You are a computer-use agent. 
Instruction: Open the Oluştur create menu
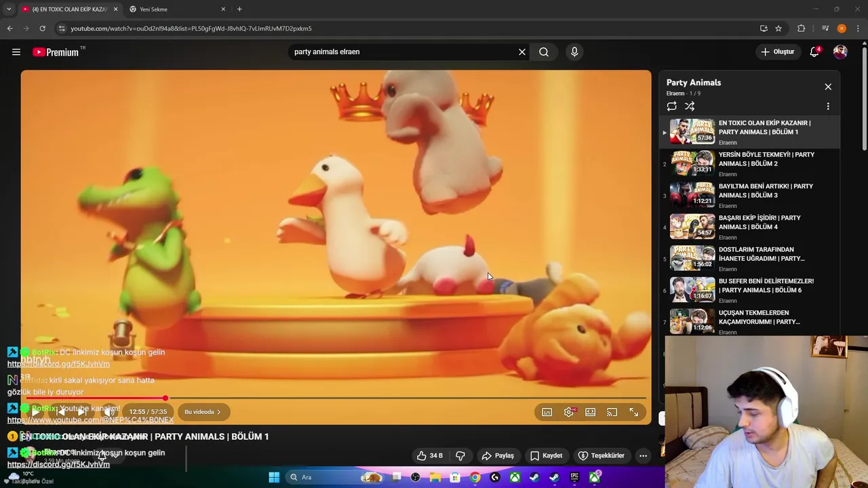[x=778, y=52]
